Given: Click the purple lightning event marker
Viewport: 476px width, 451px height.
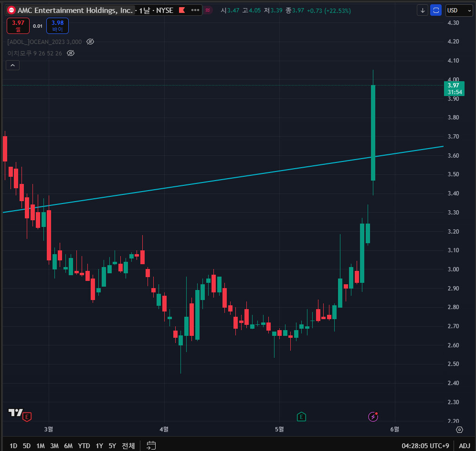Looking at the screenshot, I should pyautogui.click(x=373, y=417).
